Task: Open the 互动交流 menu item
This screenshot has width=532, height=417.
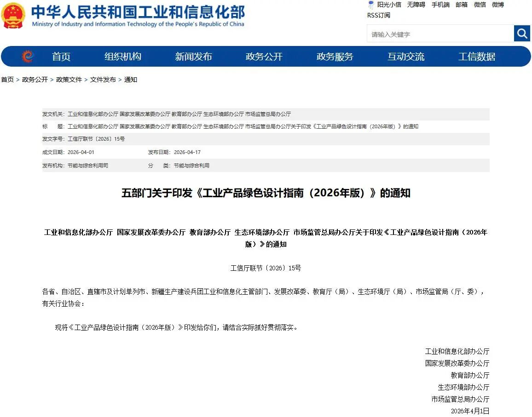Action: pos(406,57)
